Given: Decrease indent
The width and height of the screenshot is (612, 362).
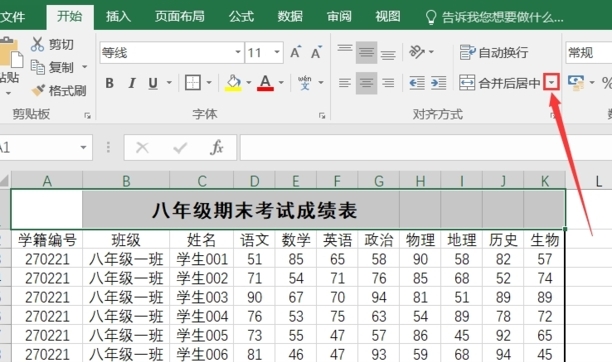Looking at the screenshot, I should [417, 83].
